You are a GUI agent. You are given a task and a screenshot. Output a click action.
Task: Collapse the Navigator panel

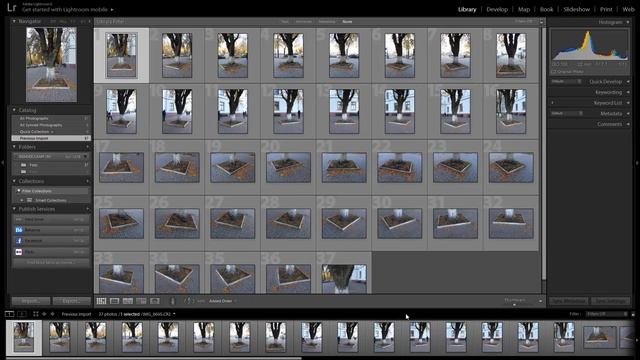coord(14,21)
